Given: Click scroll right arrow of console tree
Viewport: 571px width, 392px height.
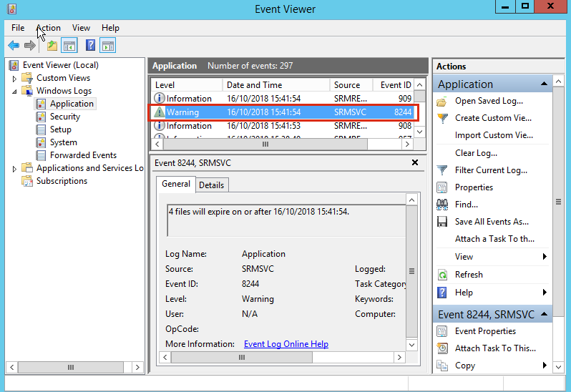Looking at the screenshot, I should click(x=137, y=367).
